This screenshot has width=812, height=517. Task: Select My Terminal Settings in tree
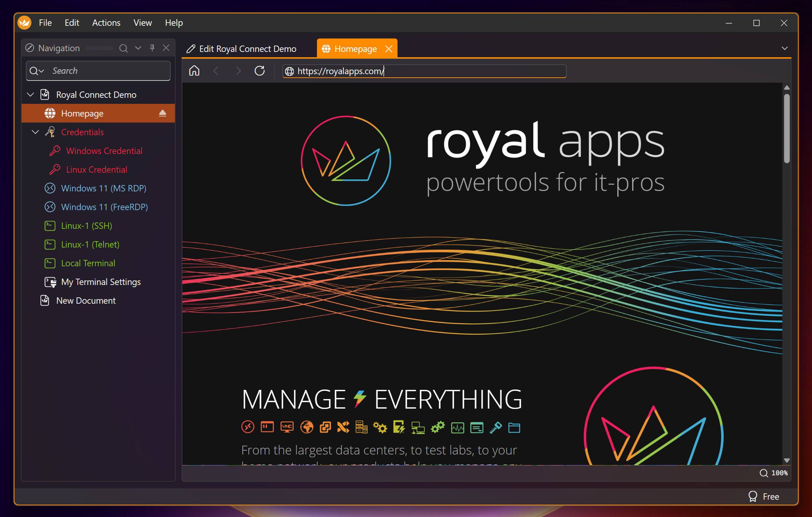101,282
